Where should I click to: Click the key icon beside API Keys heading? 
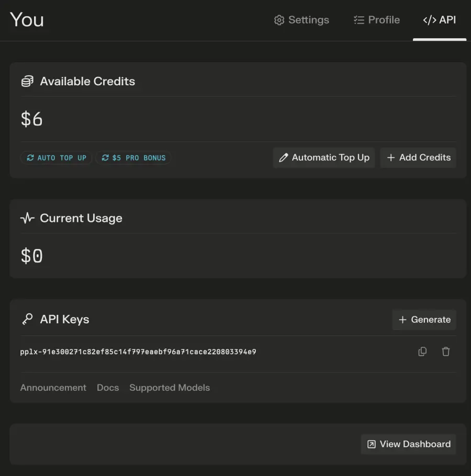pyautogui.click(x=27, y=320)
